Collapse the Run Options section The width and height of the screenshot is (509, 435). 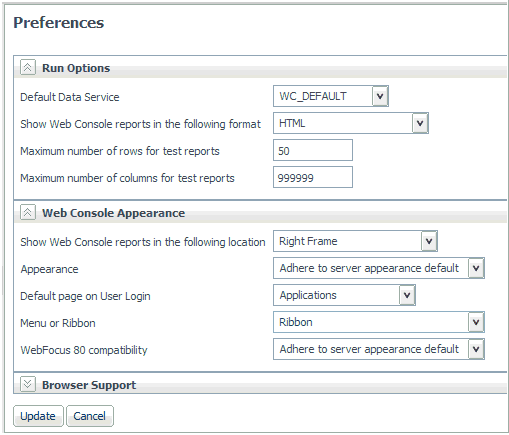28,67
